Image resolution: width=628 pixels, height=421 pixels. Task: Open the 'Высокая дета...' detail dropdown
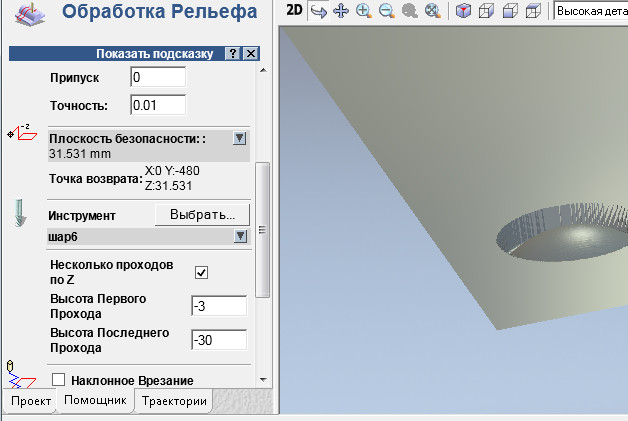point(590,12)
